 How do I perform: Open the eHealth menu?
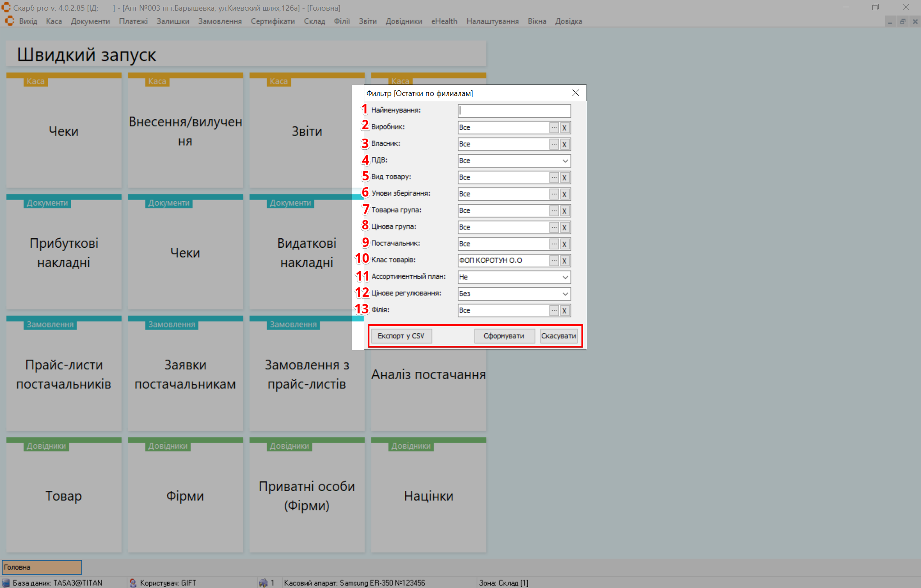tap(444, 21)
